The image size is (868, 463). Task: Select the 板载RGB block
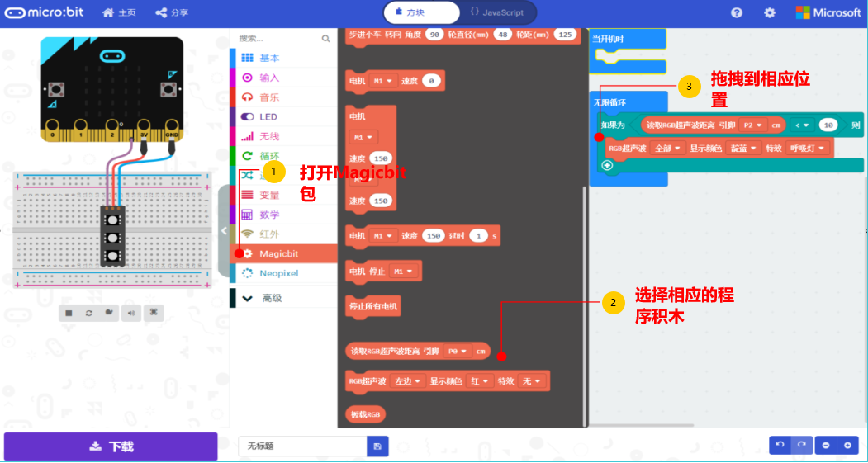click(x=366, y=415)
